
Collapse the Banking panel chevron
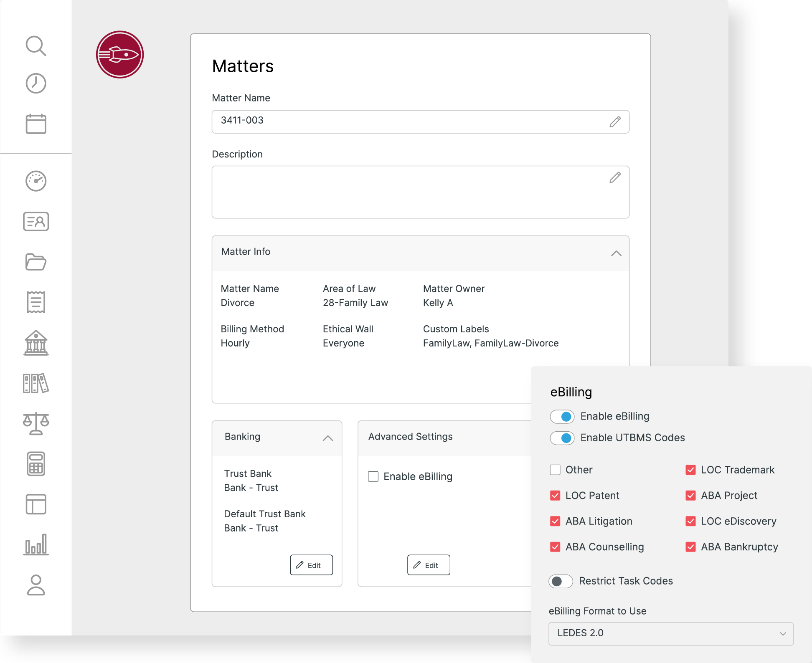click(x=328, y=438)
